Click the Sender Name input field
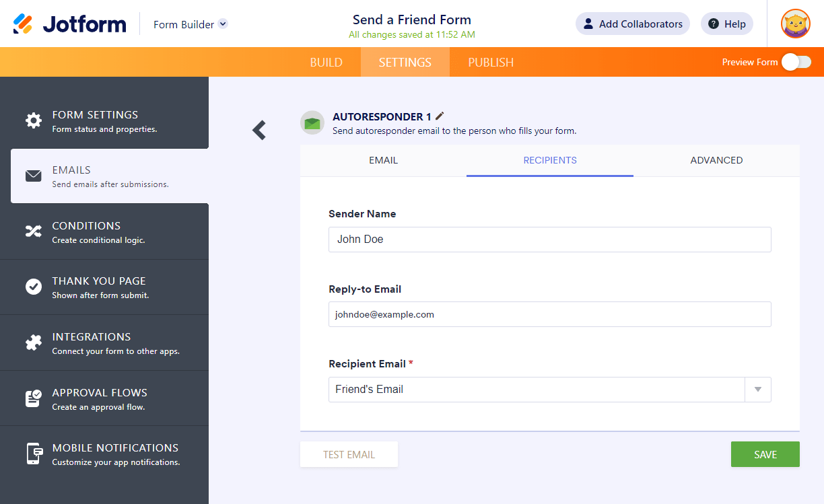This screenshot has width=824, height=504. click(549, 240)
